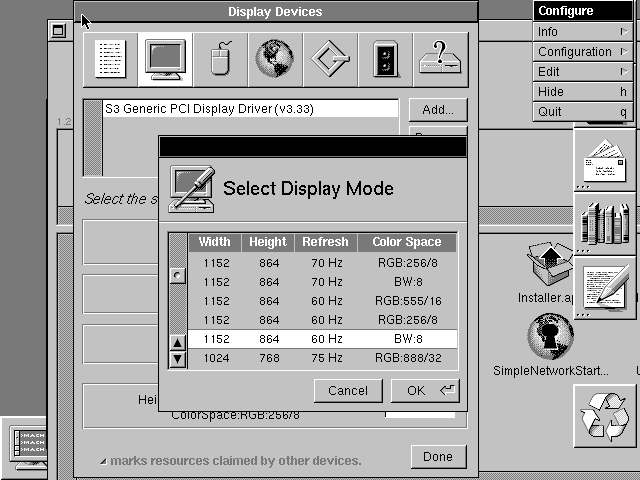Expand the Configuration submenu
The image size is (640, 480).
coord(582,52)
